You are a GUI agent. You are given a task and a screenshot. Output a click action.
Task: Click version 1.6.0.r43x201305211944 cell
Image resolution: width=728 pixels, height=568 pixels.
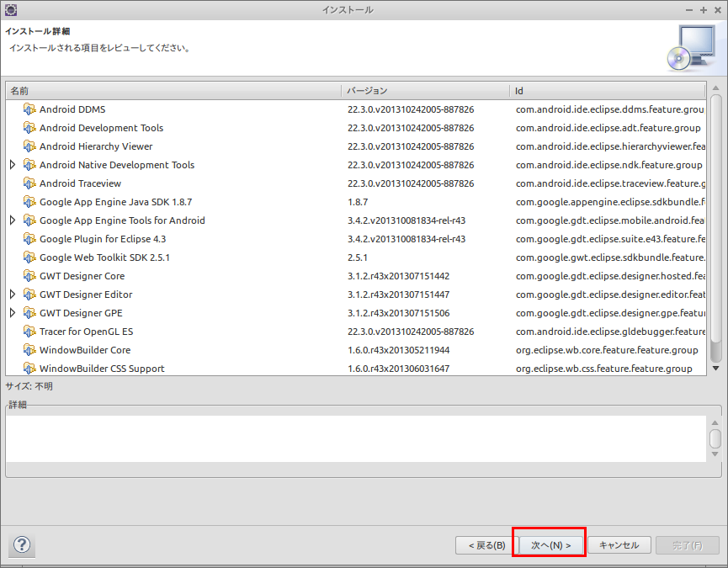click(398, 350)
